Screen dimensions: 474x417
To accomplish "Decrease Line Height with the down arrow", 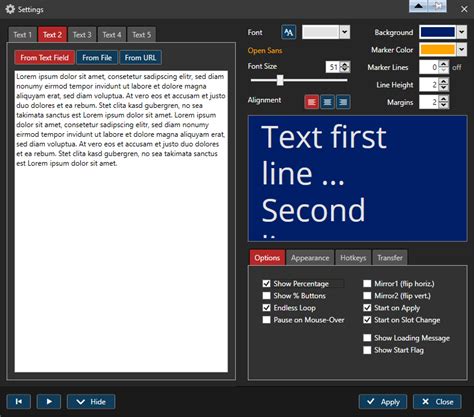I will pos(443,87).
